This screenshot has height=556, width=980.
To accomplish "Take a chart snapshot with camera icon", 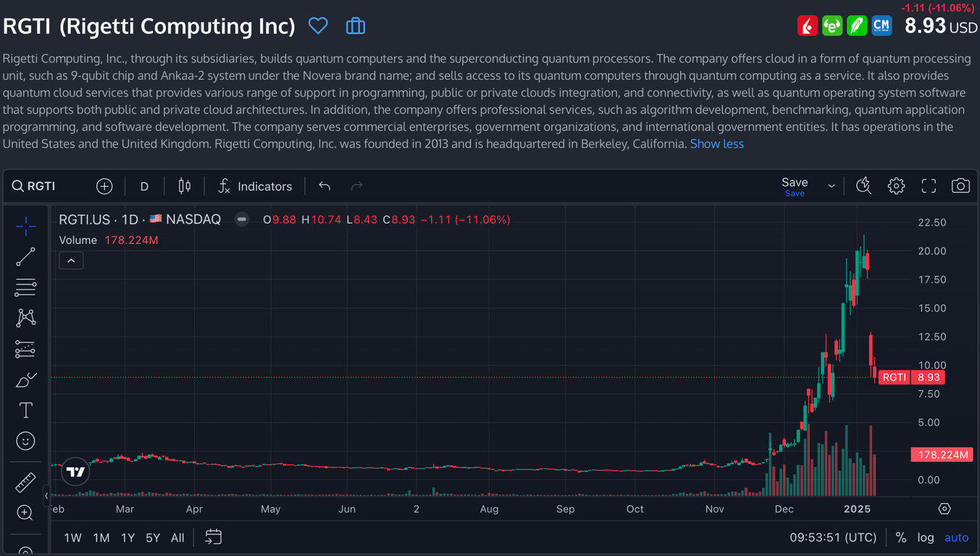I will (960, 186).
